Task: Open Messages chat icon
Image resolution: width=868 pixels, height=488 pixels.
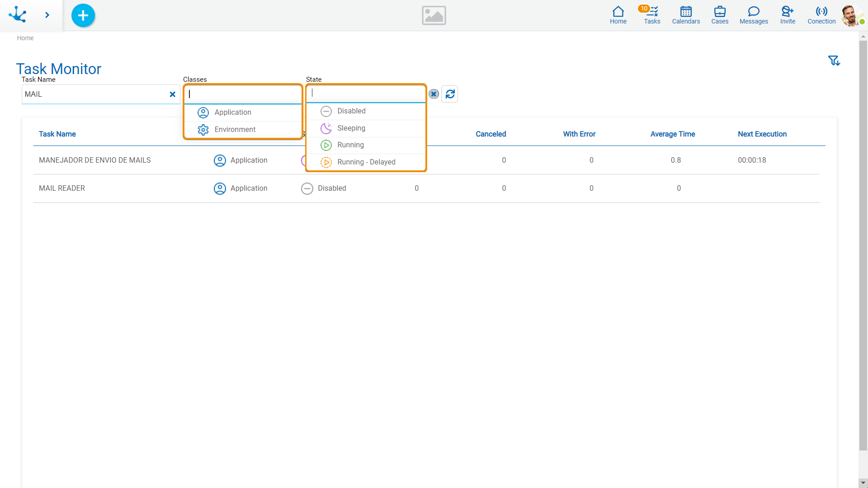Action: [753, 15]
